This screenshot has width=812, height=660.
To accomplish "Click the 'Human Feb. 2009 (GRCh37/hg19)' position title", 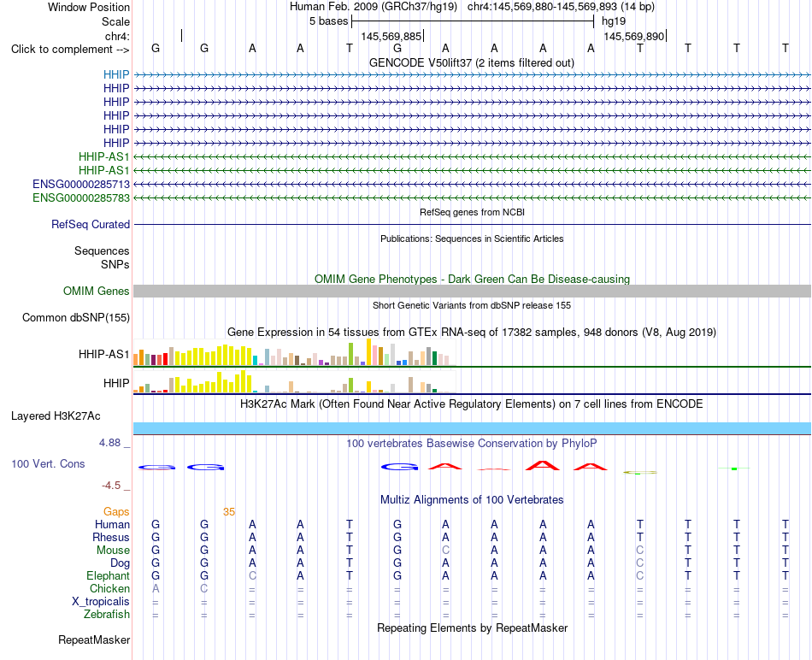I will (374, 7).
